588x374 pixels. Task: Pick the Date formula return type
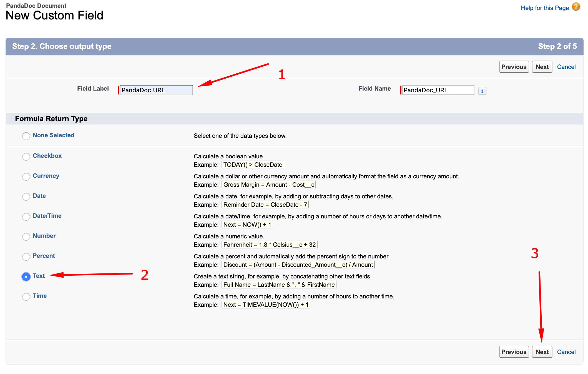[x=26, y=196]
